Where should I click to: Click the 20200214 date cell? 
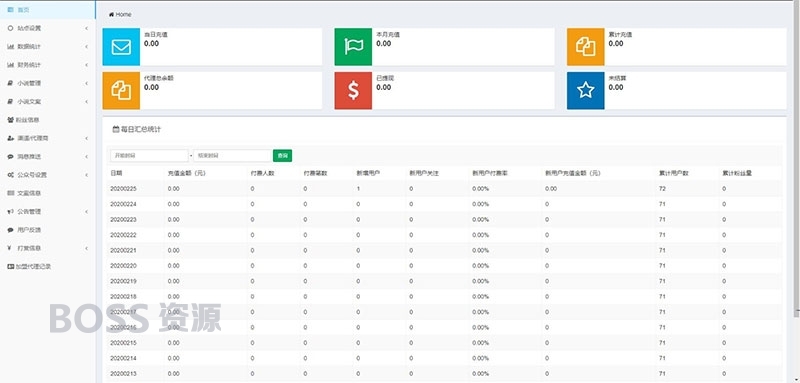(x=123, y=358)
